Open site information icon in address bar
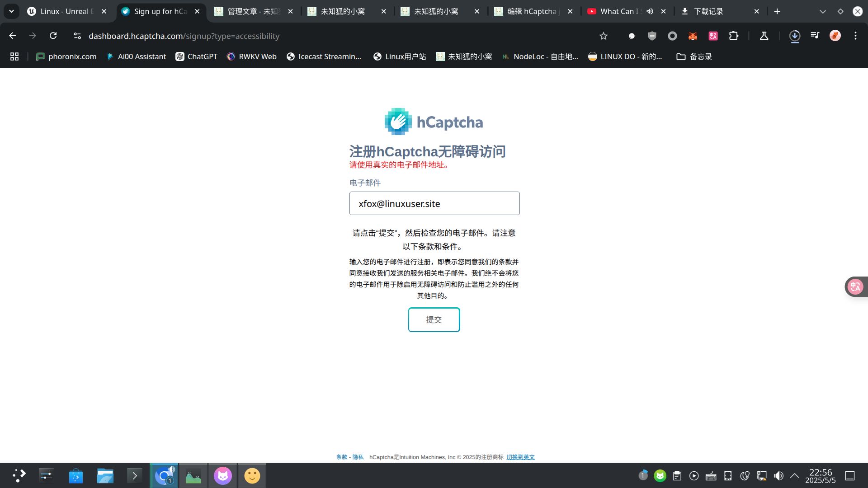Image resolution: width=868 pixels, height=488 pixels. pos(77,36)
